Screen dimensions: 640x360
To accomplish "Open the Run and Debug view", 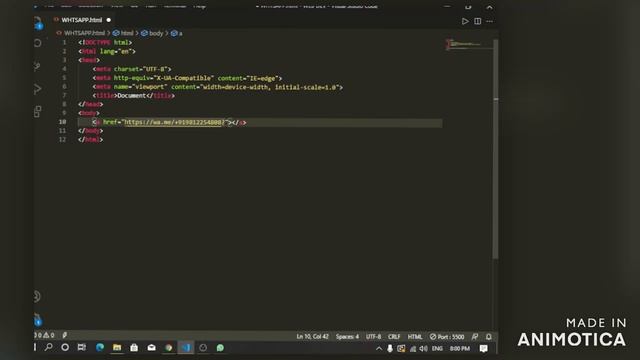I will point(38,89).
